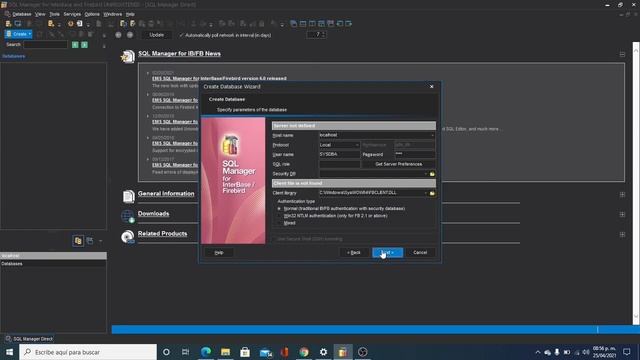
Task: Close the Create Database Wizard dialog
Action: (431, 87)
